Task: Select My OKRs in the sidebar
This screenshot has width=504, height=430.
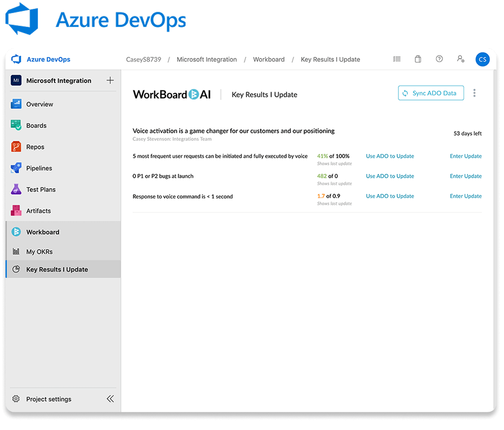Action: click(63, 252)
